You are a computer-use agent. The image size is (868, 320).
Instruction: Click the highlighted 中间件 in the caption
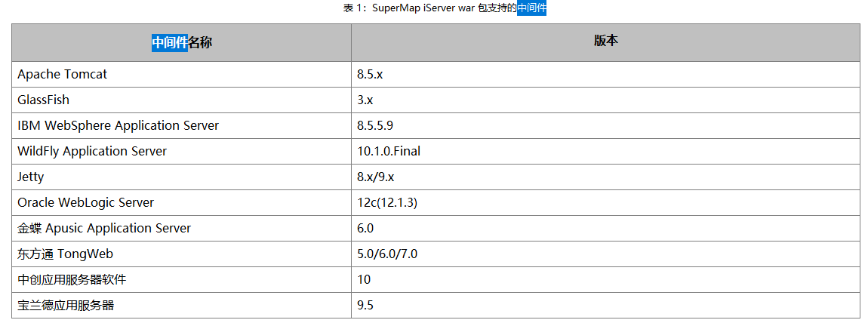532,9
